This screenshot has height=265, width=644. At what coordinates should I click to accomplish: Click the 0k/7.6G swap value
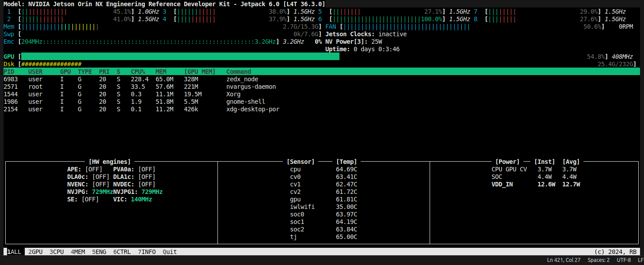(x=306, y=34)
